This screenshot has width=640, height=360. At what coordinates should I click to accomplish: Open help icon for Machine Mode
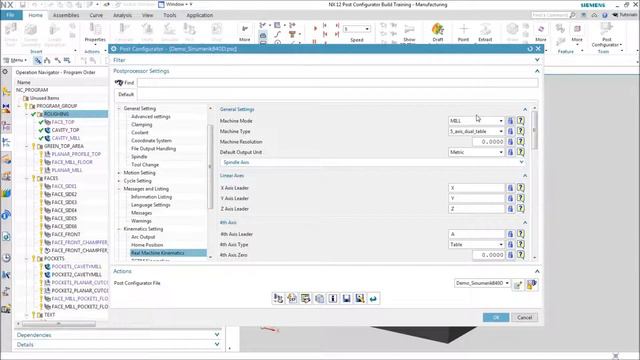(x=521, y=121)
